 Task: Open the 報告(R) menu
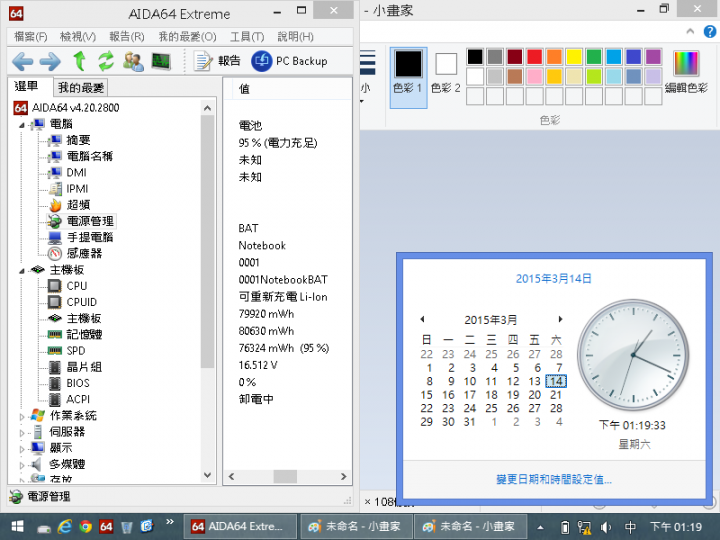127,37
